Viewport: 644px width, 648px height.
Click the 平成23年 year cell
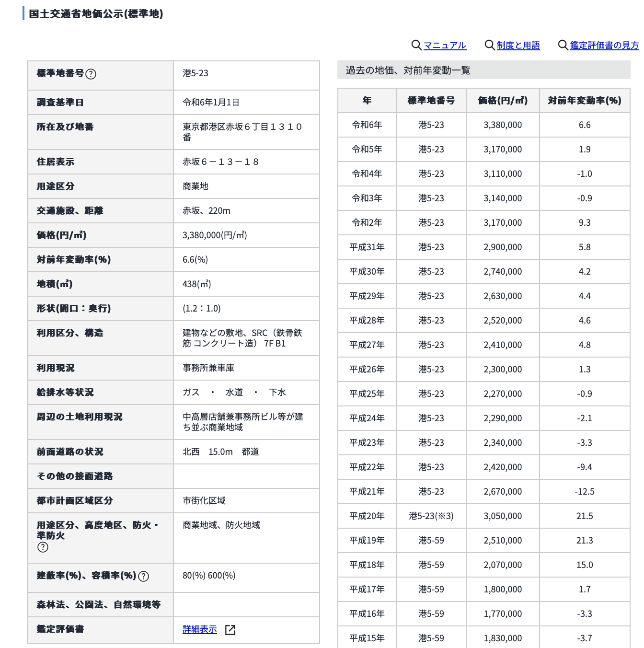tap(367, 443)
